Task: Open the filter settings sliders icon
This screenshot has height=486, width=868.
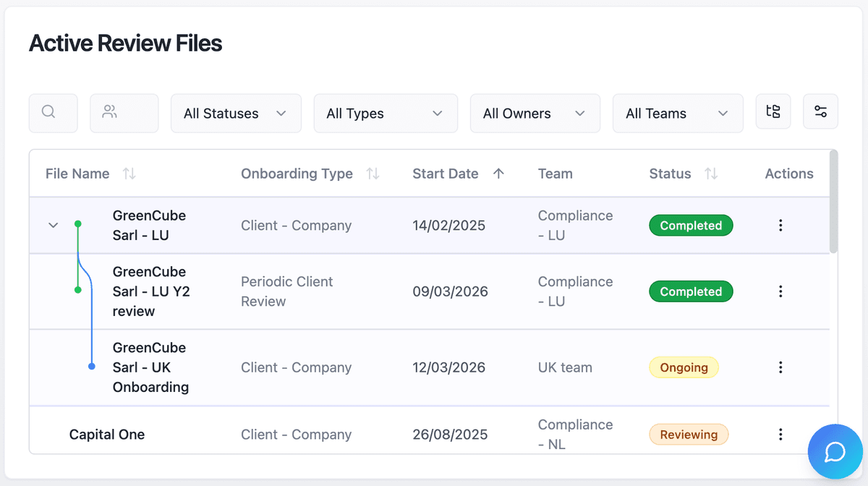Action: click(x=820, y=111)
